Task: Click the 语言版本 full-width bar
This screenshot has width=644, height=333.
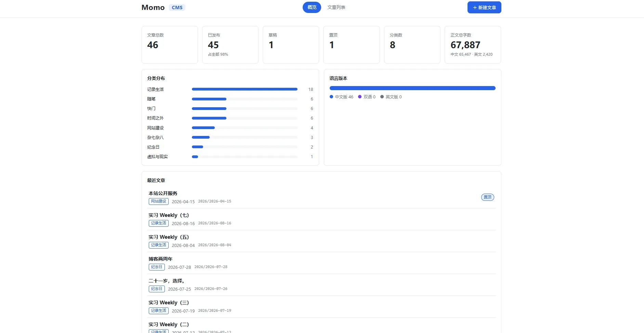Action: tap(412, 88)
